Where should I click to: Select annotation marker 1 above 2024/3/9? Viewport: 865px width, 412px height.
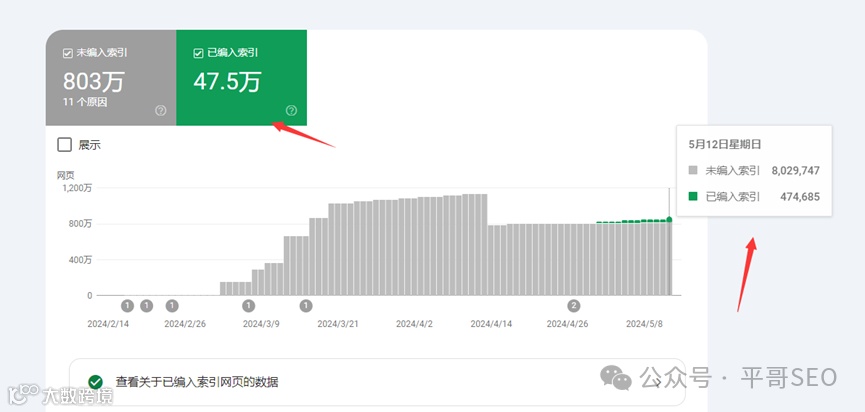point(249,306)
